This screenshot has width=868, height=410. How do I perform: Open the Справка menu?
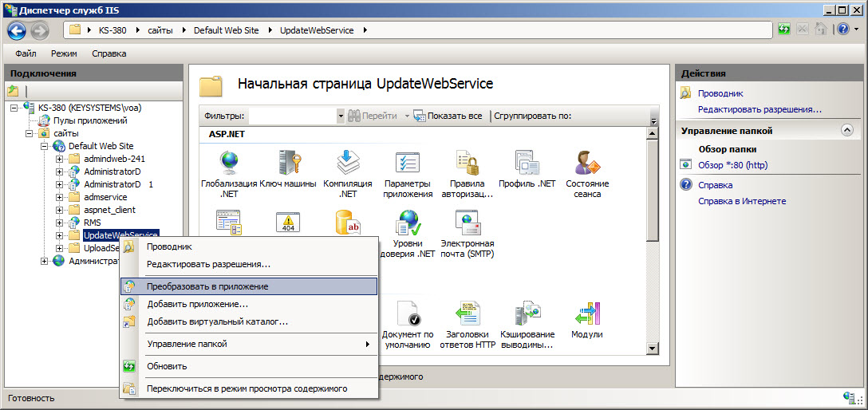click(x=109, y=53)
